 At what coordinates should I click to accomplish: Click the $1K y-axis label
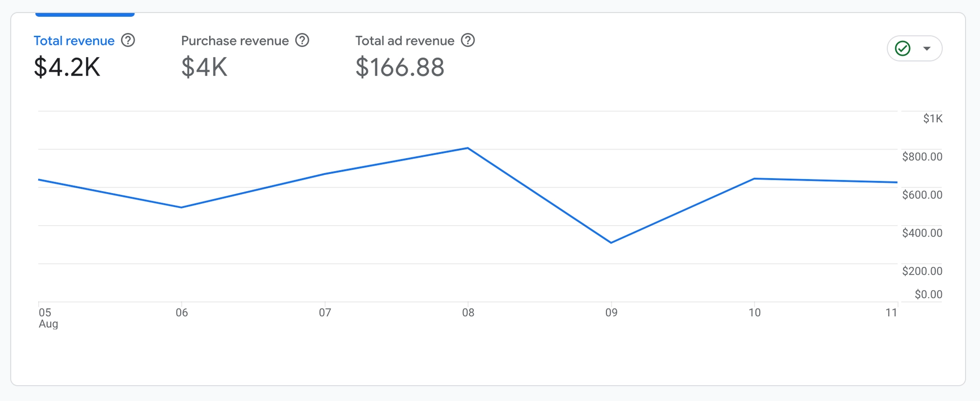933,119
